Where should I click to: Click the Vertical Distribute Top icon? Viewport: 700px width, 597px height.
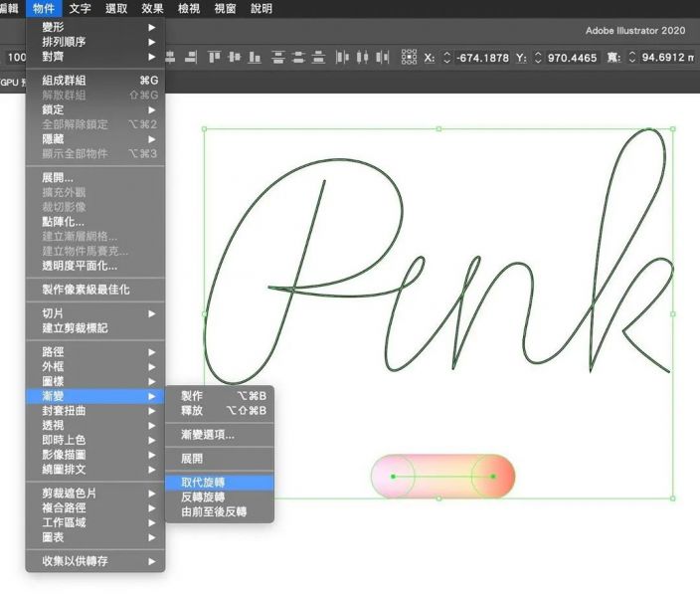point(278,58)
